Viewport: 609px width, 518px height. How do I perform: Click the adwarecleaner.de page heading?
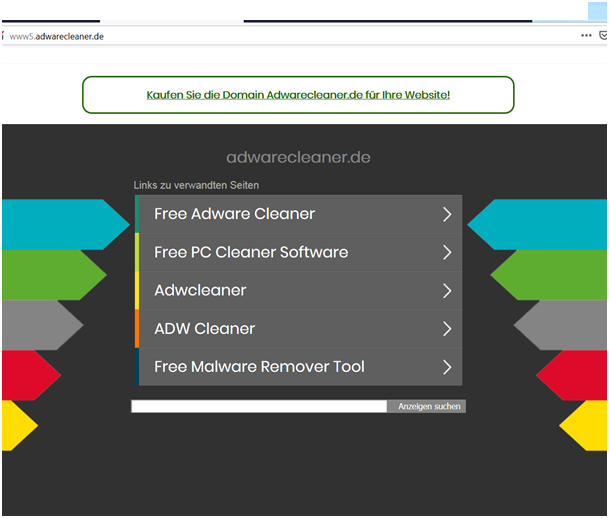click(x=298, y=157)
